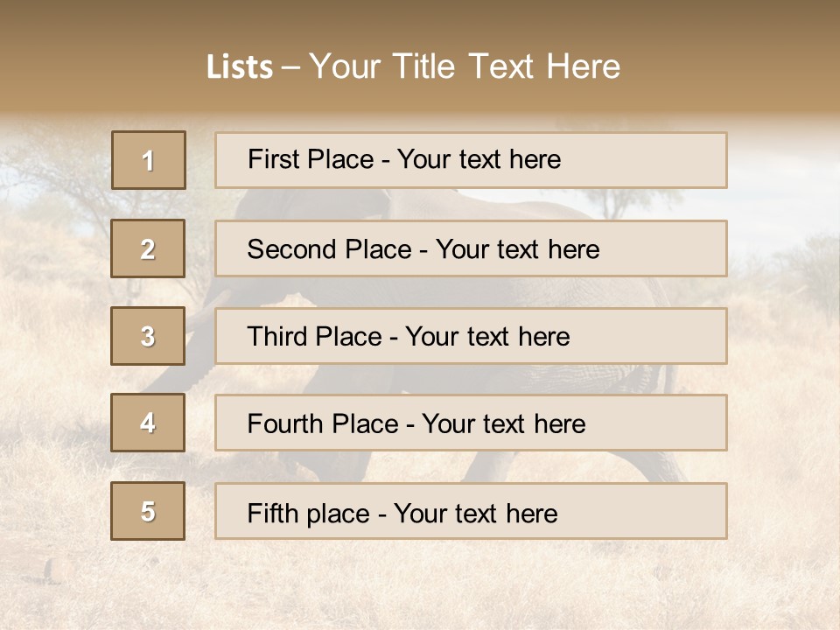Viewport: 840px width, 630px height.
Task: Select the word "Third" in the list
Action: point(277,337)
